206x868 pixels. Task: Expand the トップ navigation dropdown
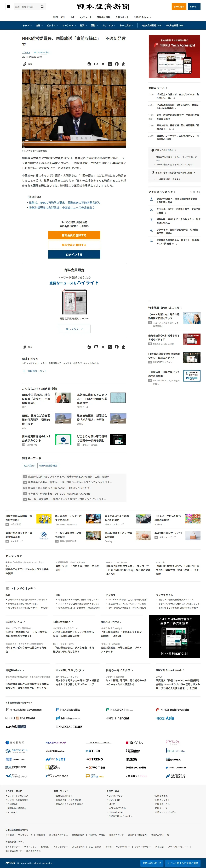27,25
